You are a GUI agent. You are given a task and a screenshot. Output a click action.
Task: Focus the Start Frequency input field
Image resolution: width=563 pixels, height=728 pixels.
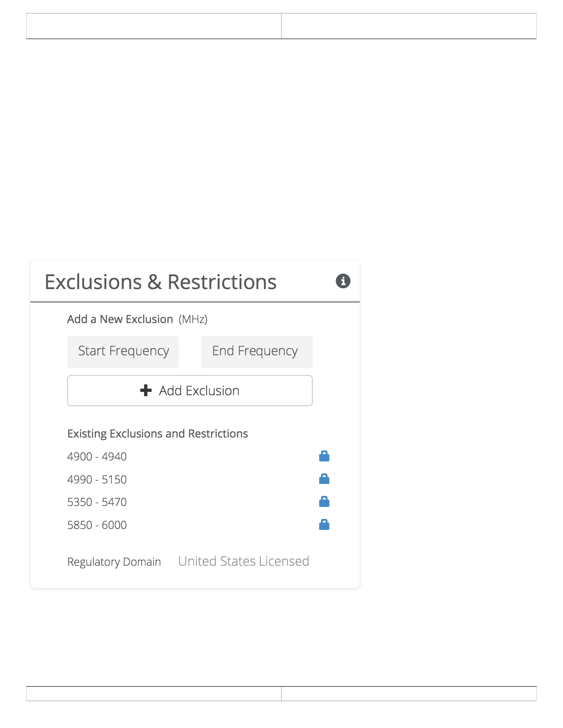[123, 352]
